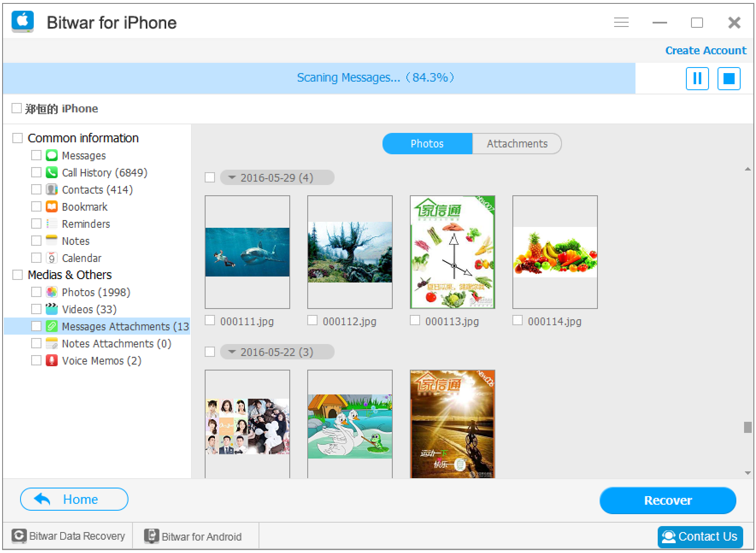Viewport: 756px width, 553px height.
Task: Open the tree landscape thumbnail 000112.jpg
Action: click(x=350, y=252)
